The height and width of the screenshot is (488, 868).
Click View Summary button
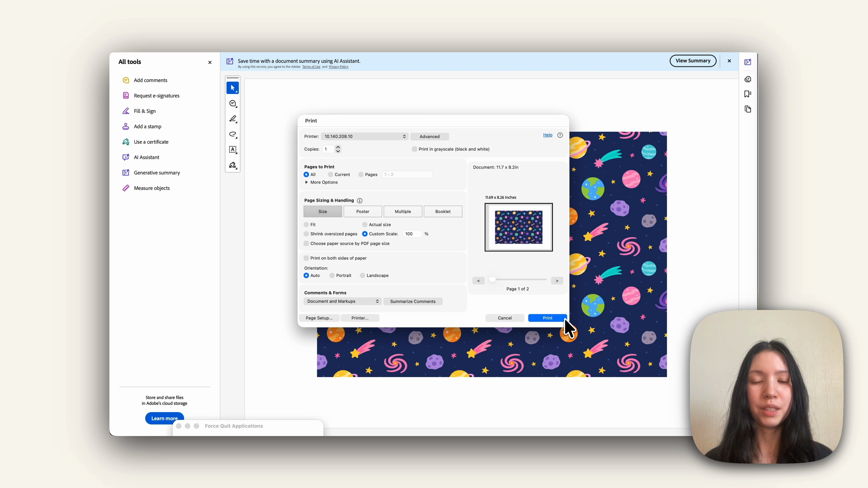pos(693,61)
